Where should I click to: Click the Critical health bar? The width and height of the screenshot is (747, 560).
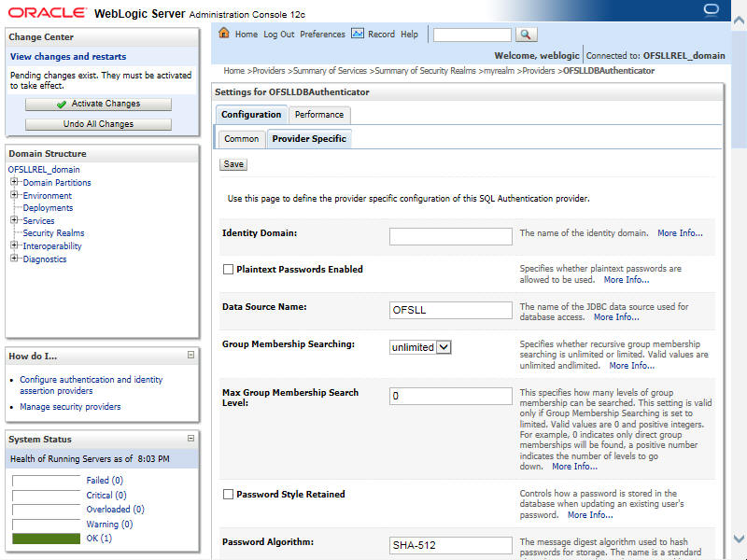tap(46, 496)
